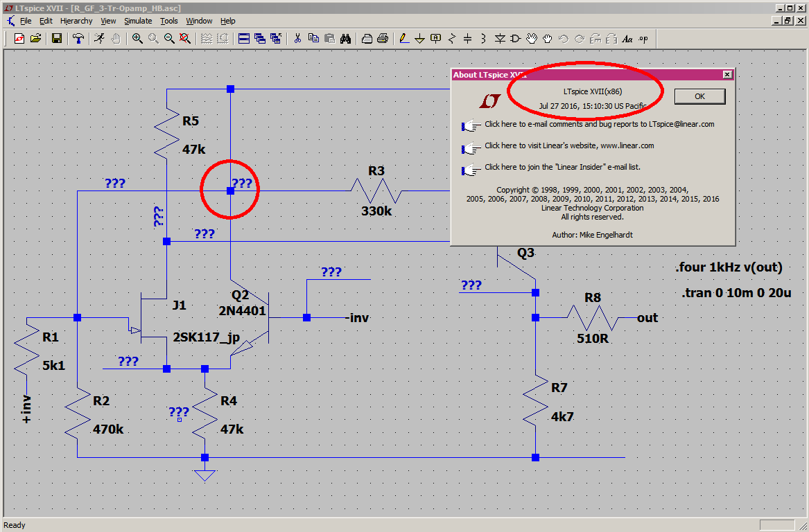Open the Control Panel hammer icon
Image resolution: width=809 pixels, height=532 pixels.
[78, 39]
